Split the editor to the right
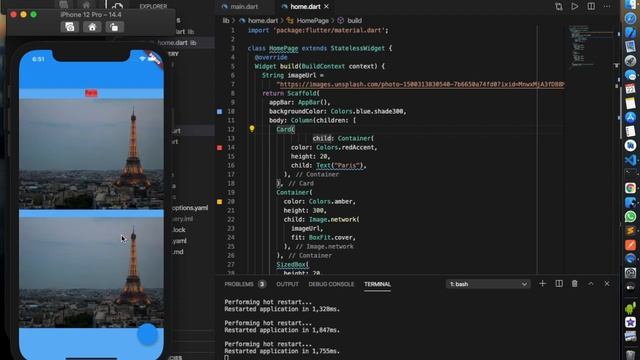Viewport: 640px width, 360px height. tap(591, 7)
